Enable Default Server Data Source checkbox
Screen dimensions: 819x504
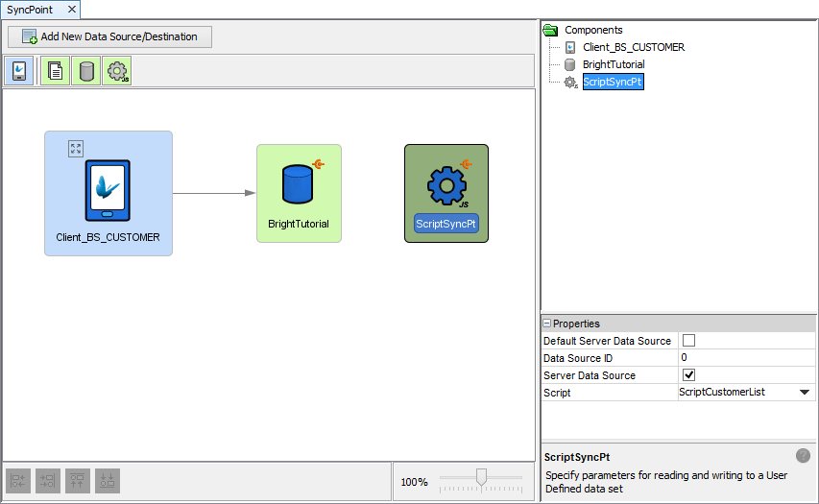tap(688, 341)
